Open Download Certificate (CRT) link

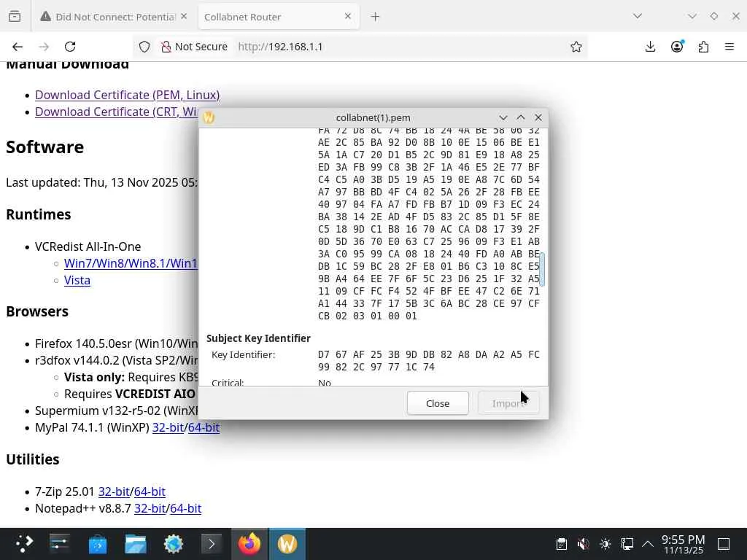pyautogui.click(x=117, y=112)
